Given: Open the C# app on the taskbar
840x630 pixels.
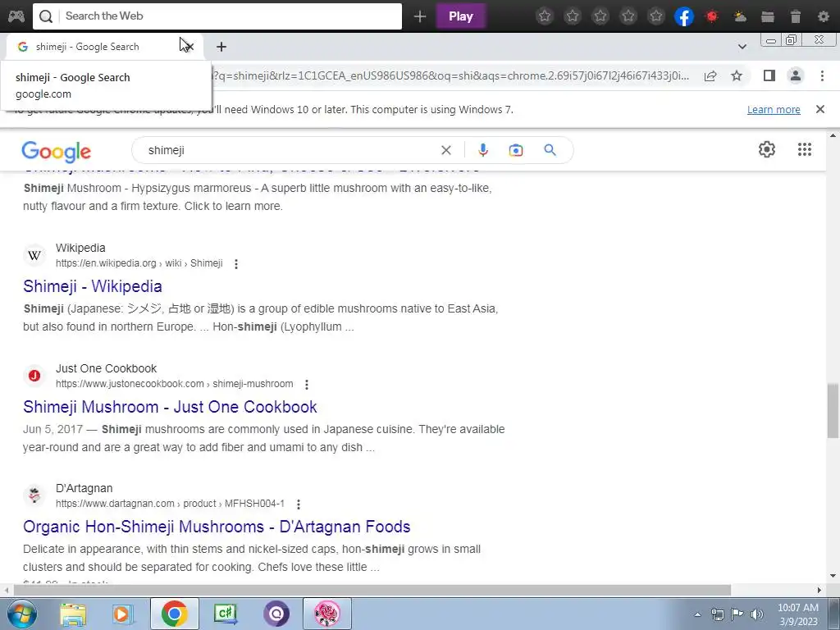Looking at the screenshot, I should pos(225,614).
